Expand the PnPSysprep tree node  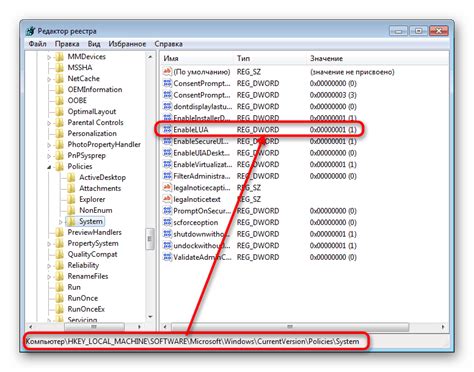(49, 156)
